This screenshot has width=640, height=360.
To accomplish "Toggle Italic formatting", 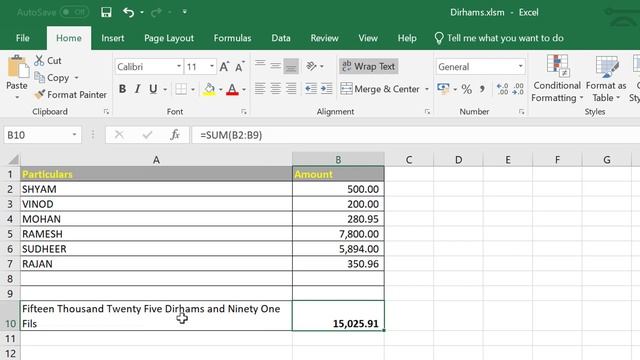I will (x=138, y=89).
